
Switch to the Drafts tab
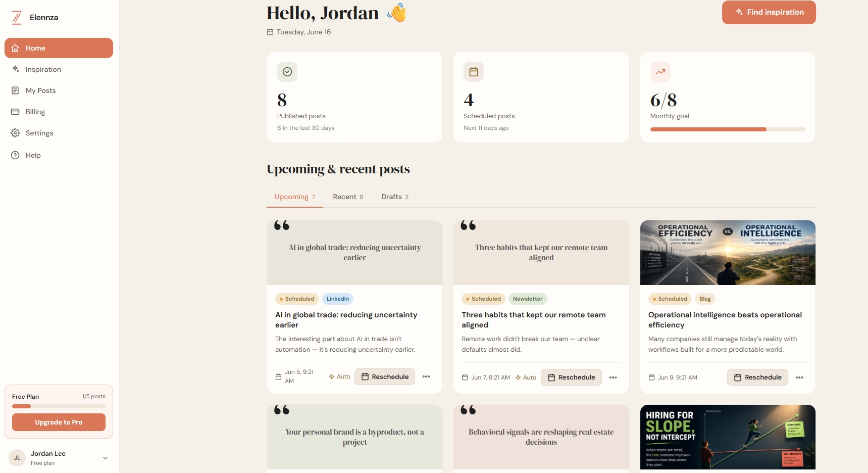[x=395, y=197]
